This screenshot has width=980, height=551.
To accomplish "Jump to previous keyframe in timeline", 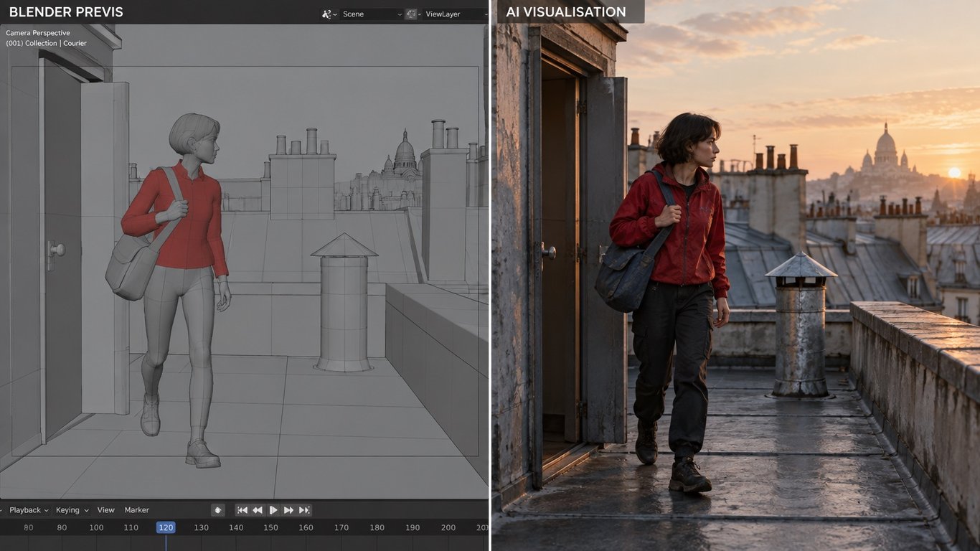I will [258, 510].
